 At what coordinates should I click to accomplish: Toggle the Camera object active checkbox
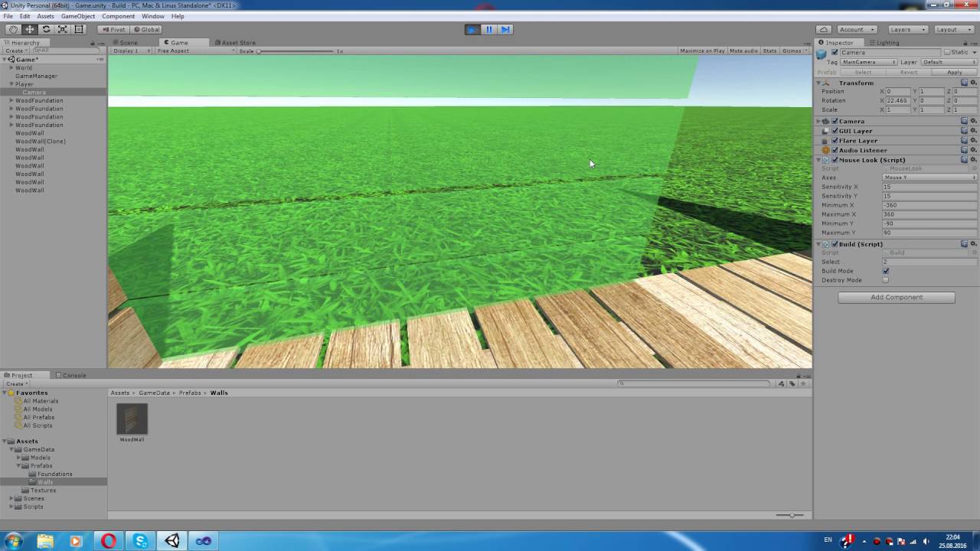pos(835,53)
